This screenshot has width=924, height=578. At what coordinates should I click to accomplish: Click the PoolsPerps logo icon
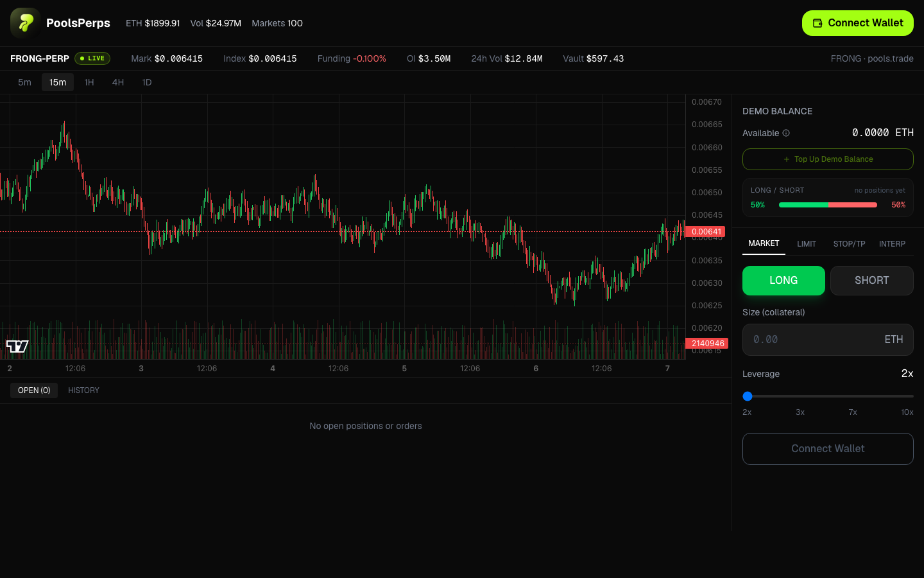(26, 23)
